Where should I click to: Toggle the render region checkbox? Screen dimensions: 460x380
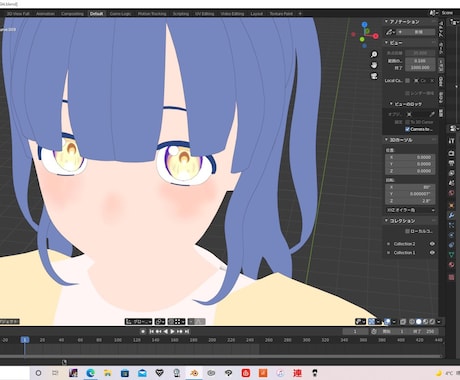coord(407,93)
